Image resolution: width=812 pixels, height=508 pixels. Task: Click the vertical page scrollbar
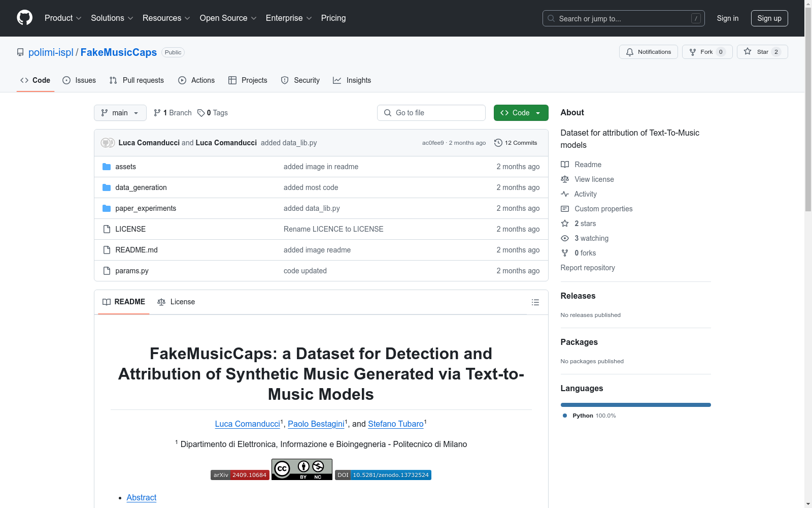(808, 109)
